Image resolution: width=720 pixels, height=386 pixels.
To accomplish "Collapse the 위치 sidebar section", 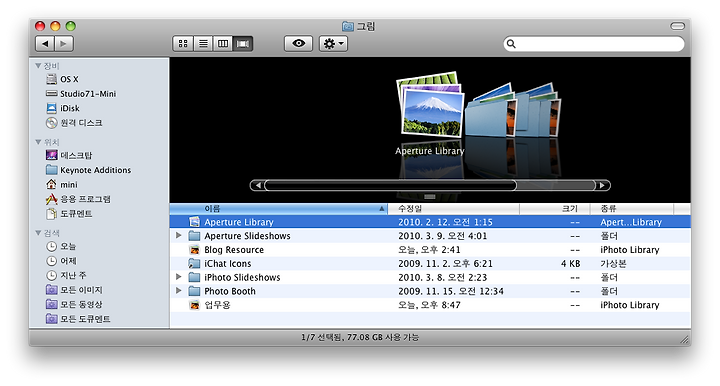I will point(39,142).
